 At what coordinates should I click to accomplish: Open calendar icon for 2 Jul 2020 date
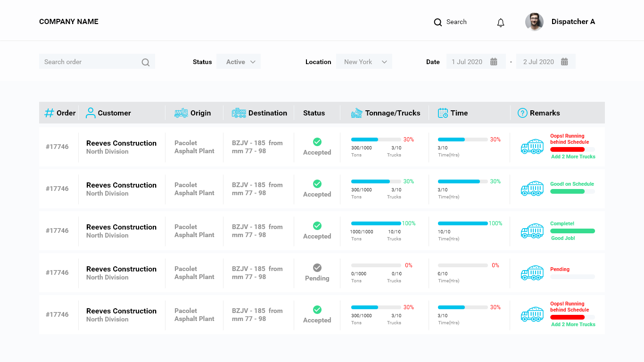(x=564, y=62)
